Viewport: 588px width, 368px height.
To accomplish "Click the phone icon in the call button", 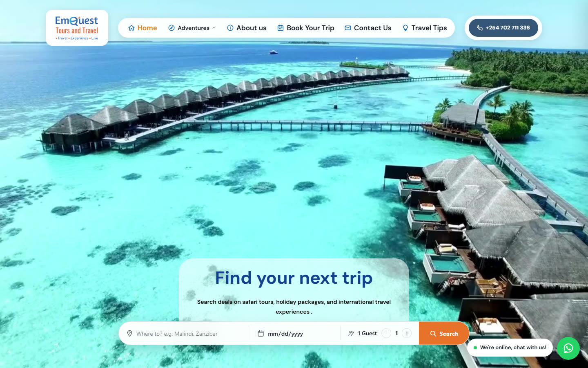I will [480, 28].
